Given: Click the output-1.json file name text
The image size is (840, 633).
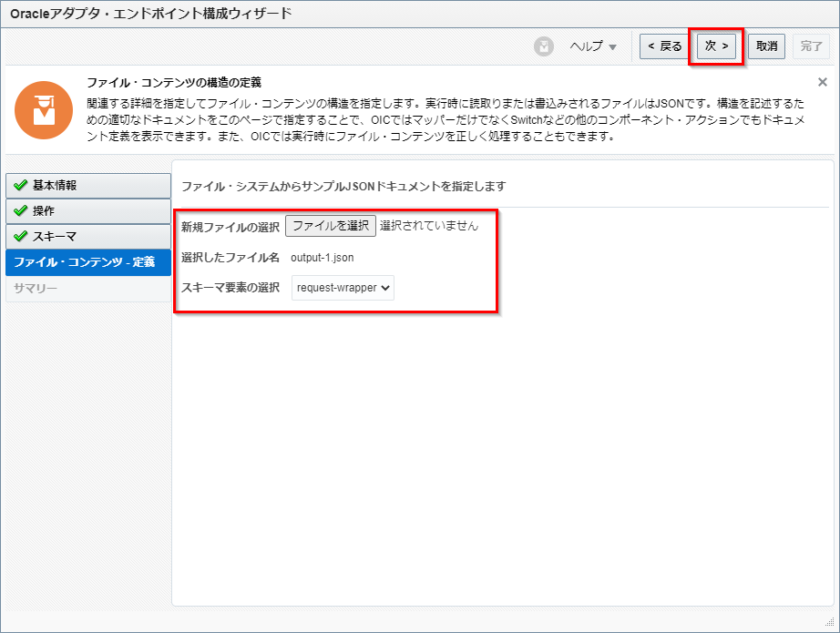Looking at the screenshot, I should (322, 258).
